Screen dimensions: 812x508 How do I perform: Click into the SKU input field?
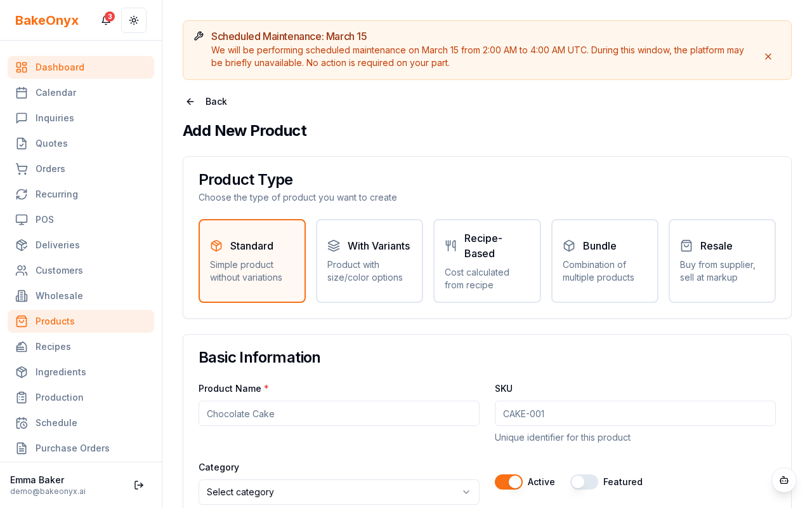click(x=635, y=413)
